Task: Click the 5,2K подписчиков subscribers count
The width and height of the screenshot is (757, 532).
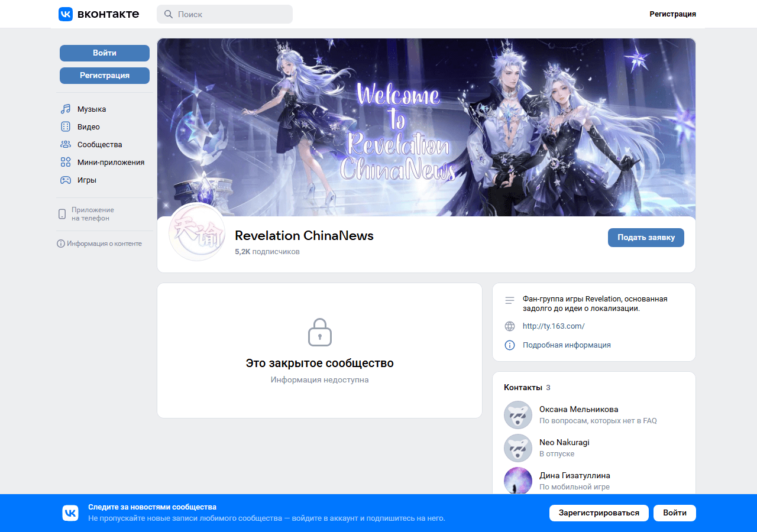Action: point(267,252)
